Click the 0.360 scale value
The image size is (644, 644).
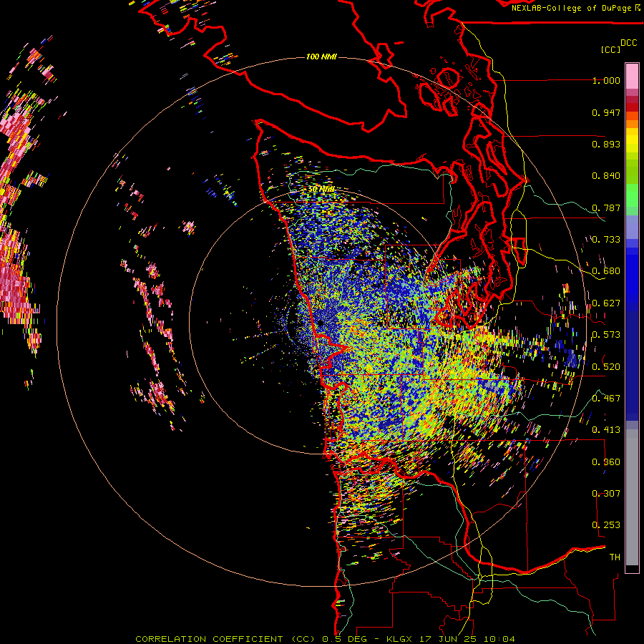click(x=606, y=462)
